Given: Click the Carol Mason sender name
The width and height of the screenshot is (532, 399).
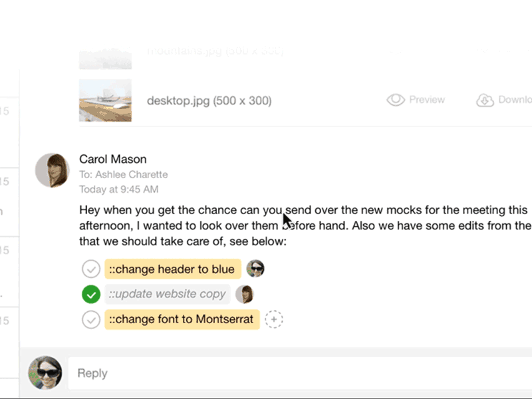Looking at the screenshot, I should coord(113,159).
